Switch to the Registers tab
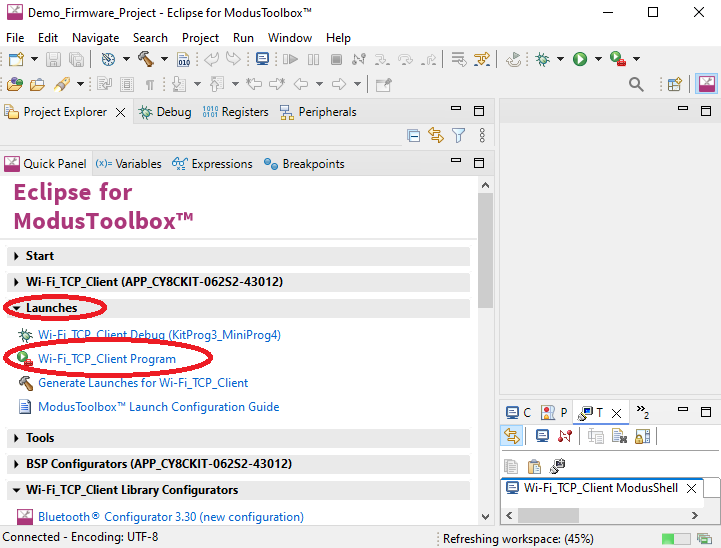 coord(235,112)
